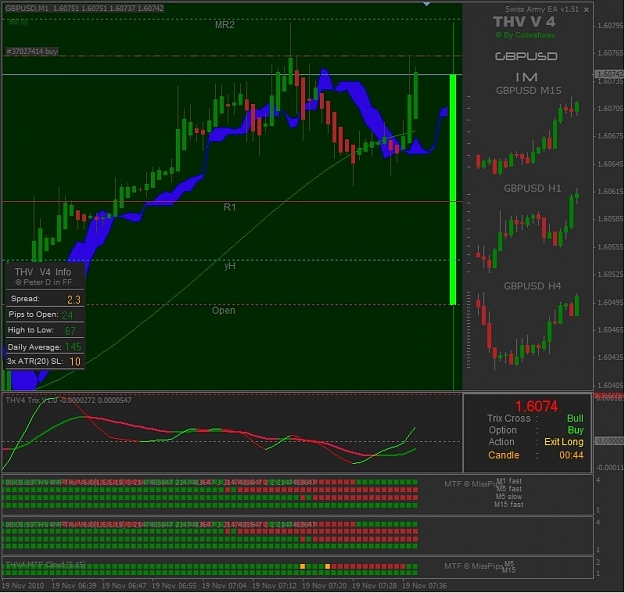Screen dimensions: 625x593
Task: Click the High to Low value 67
Action: tap(70, 331)
